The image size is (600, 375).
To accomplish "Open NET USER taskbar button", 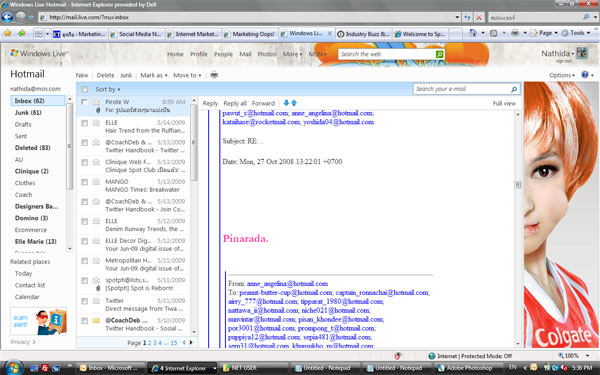I will tap(254, 368).
